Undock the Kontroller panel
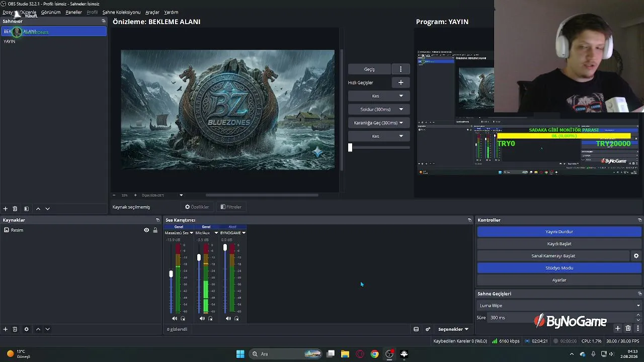The height and width of the screenshot is (362, 644). point(640,220)
